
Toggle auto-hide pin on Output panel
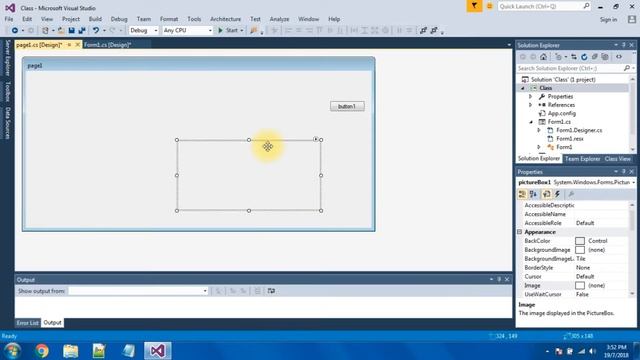[x=499, y=280]
